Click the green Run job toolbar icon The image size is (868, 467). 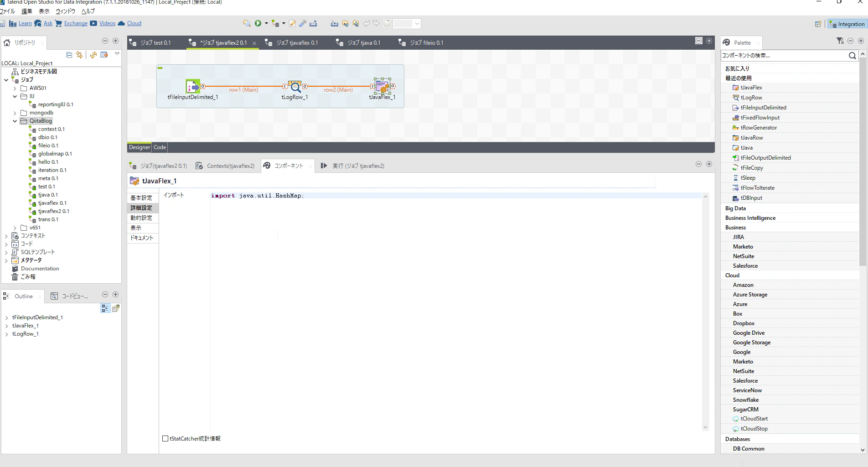click(x=258, y=23)
